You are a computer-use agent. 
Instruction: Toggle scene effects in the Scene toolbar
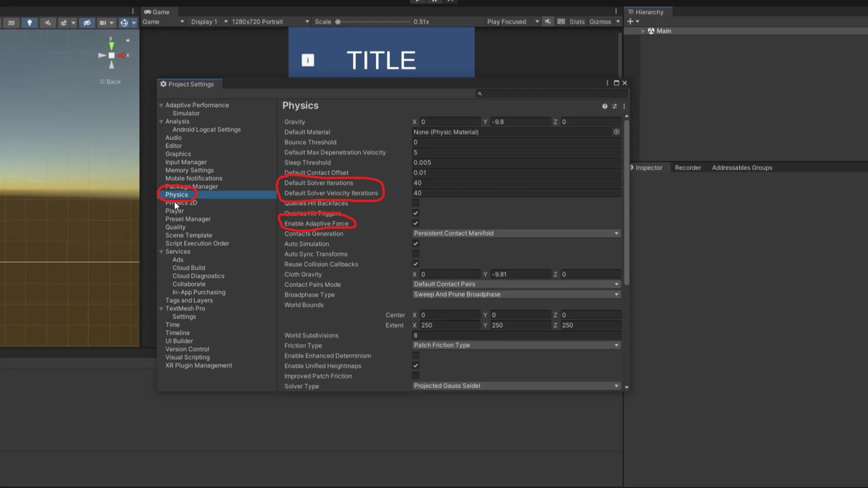click(63, 23)
